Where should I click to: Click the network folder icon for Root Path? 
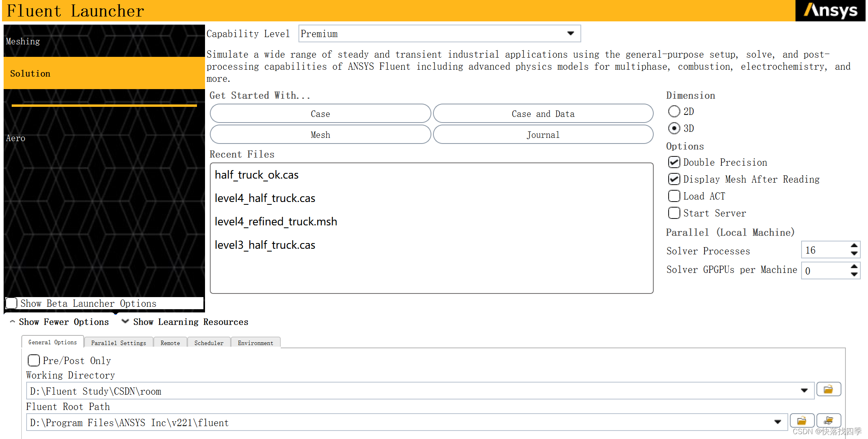click(828, 421)
